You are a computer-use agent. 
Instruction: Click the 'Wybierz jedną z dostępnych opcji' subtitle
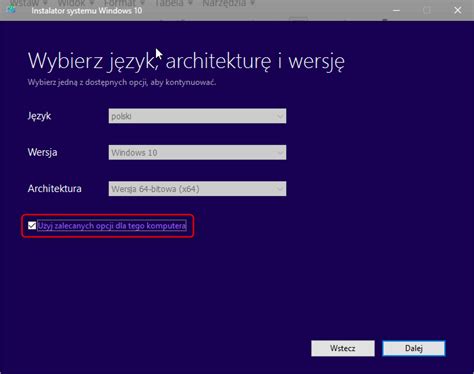[x=122, y=82]
